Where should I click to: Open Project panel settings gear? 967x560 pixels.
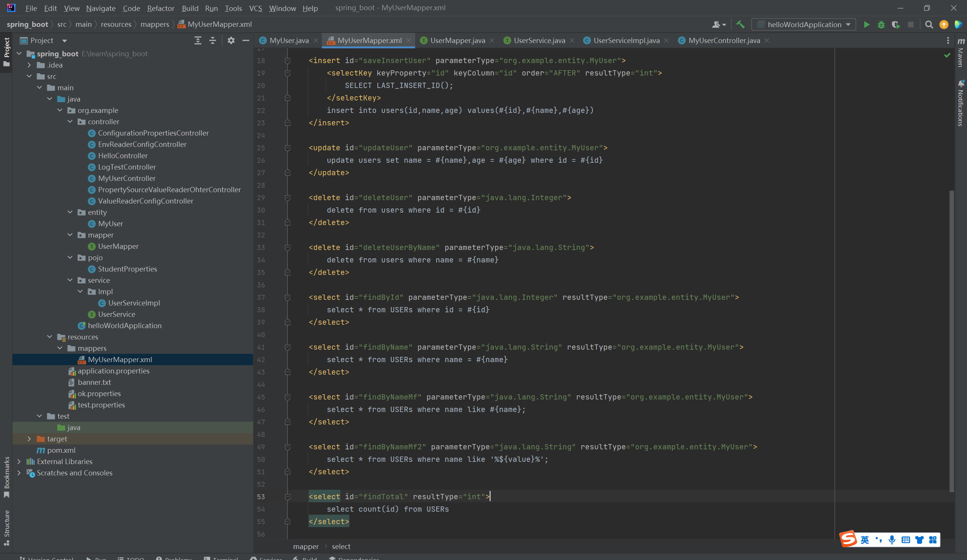point(231,41)
